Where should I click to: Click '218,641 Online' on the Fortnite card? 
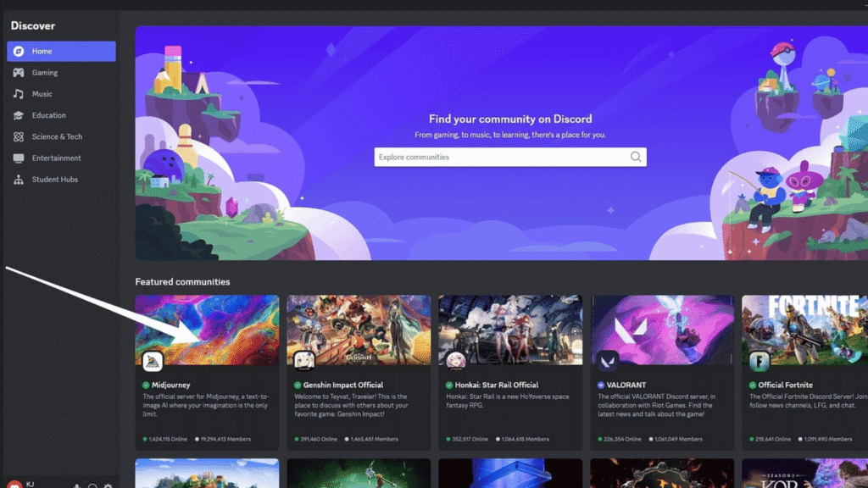pos(771,440)
